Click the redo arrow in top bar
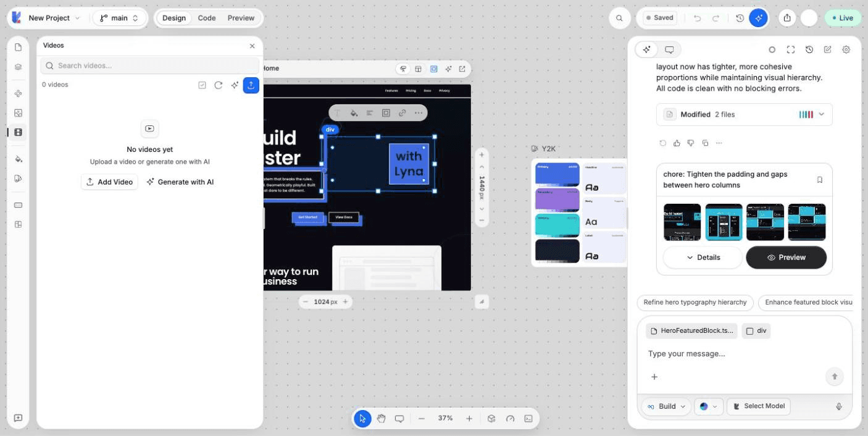This screenshot has height=436, width=868. [716, 18]
